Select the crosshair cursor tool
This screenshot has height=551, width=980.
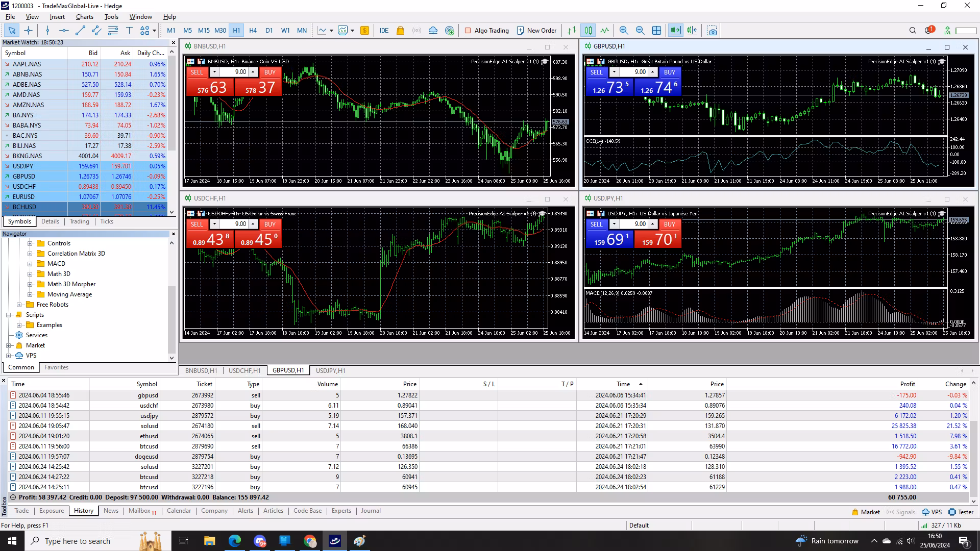click(29, 31)
